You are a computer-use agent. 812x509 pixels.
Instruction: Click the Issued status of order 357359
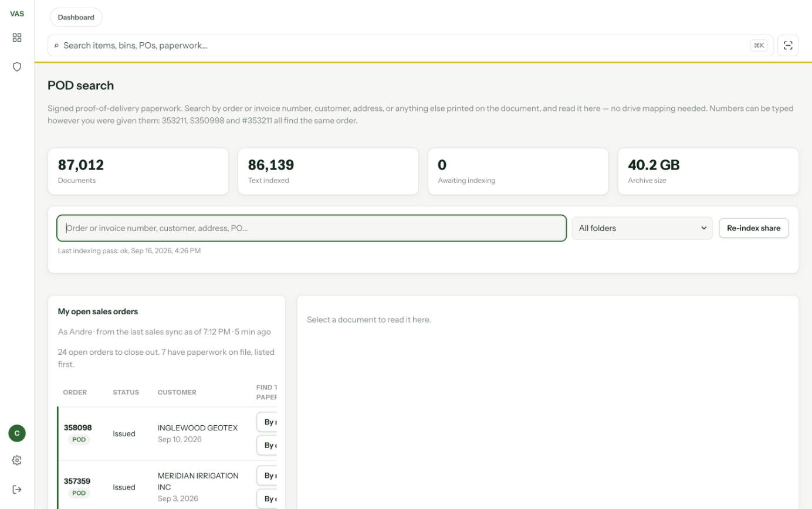124,487
